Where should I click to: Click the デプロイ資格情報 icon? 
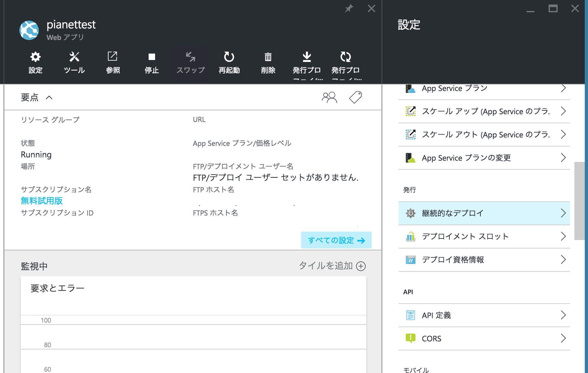pyautogui.click(x=411, y=260)
